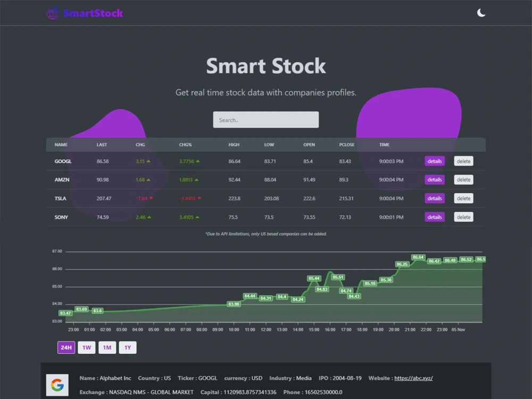Click Name : Alphabet Inc profile text

(105, 378)
